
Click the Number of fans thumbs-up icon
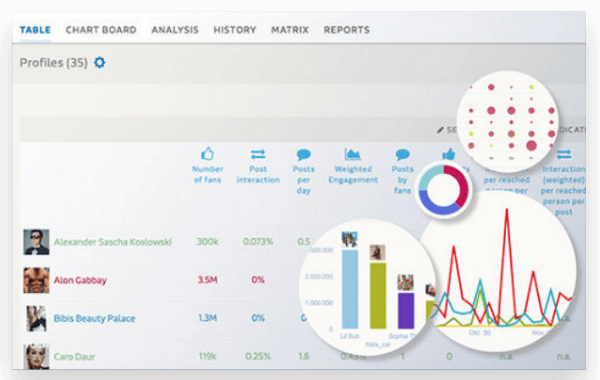point(207,154)
